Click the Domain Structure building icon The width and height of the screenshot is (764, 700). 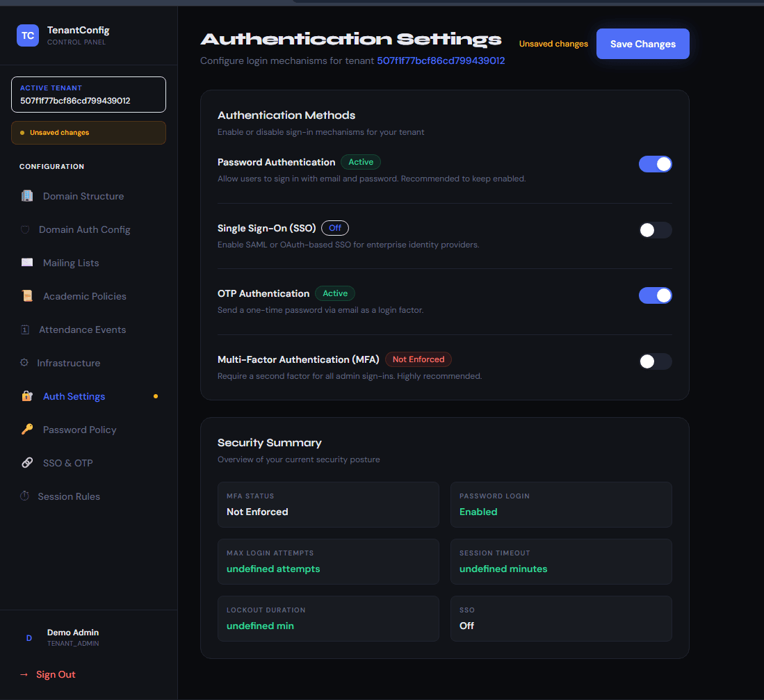(x=27, y=196)
